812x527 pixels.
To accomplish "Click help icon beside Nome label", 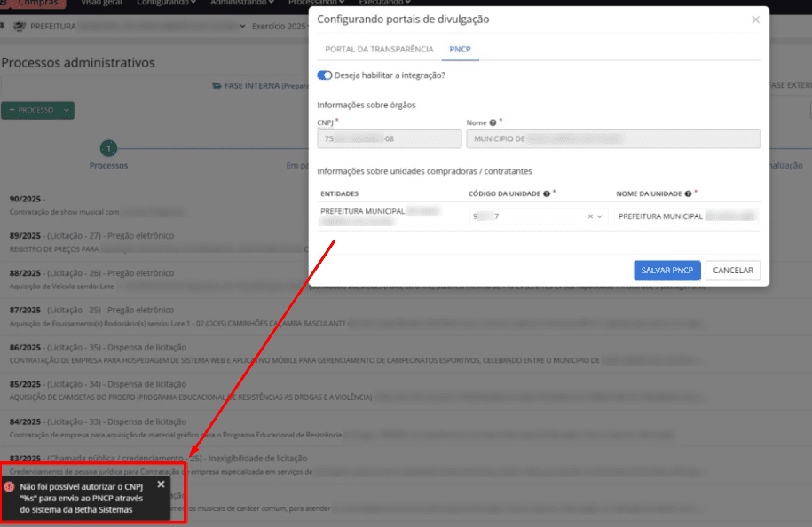I will pos(493,122).
